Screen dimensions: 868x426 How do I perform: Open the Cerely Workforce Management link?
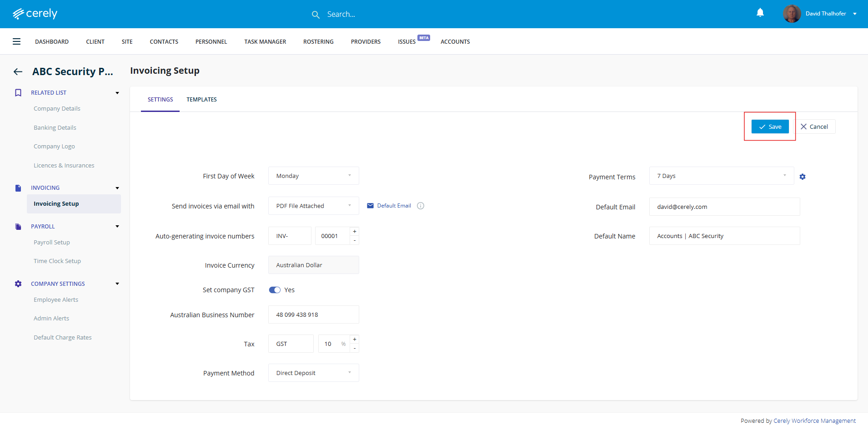click(x=814, y=421)
